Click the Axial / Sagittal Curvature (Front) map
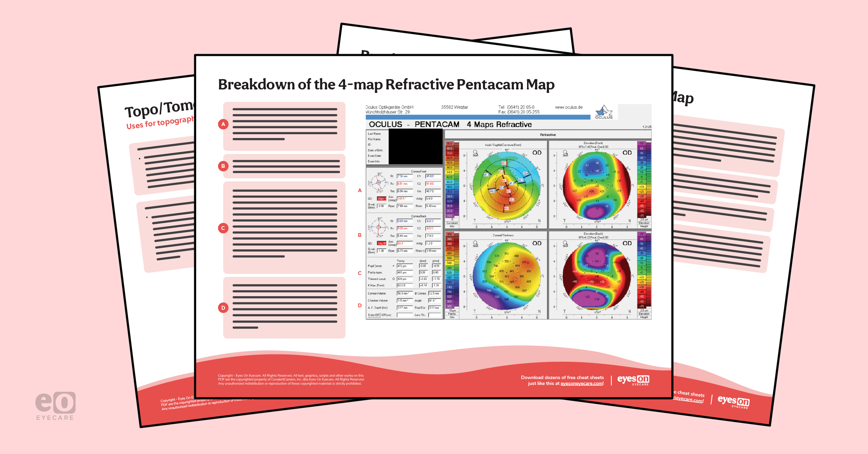This screenshot has height=454, width=868. tap(507, 186)
